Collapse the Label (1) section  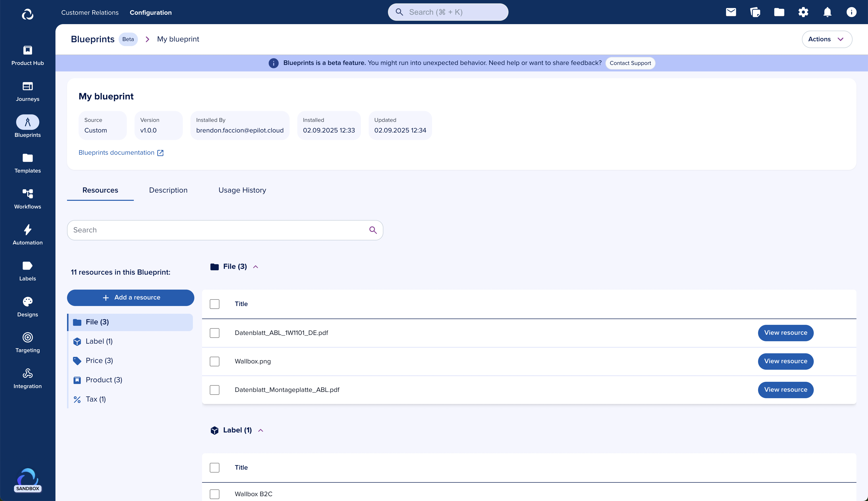pos(261,430)
